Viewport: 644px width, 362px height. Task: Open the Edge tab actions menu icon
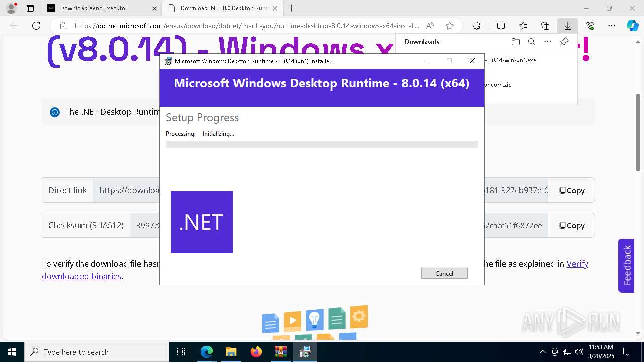click(x=30, y=8)
